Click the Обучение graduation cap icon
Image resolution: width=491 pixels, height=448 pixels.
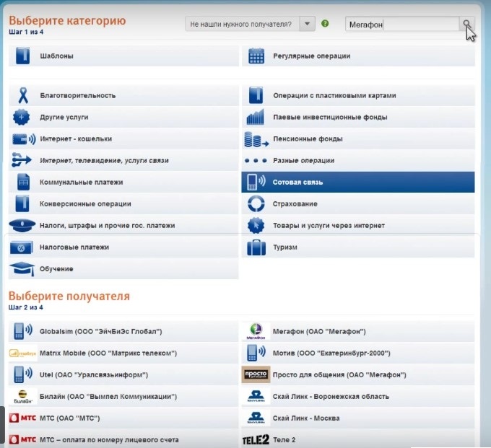point(22,269)
